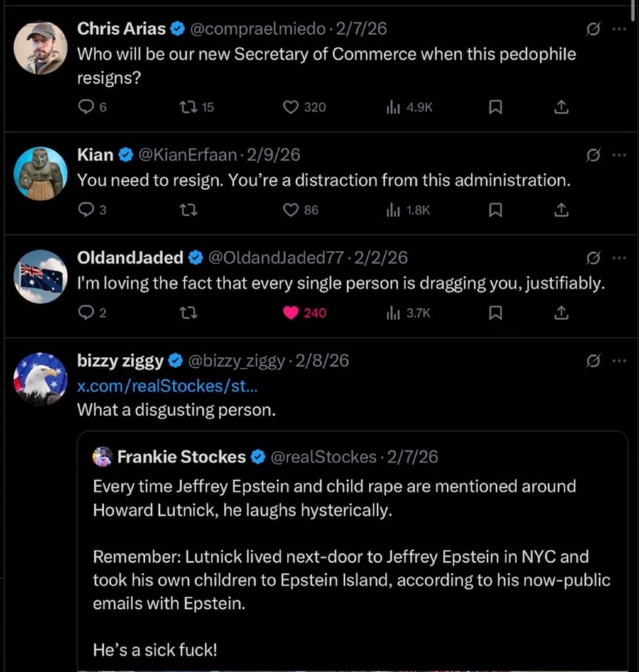Open more options on bizzy ziggy's tweet
This screenshot has height=672, width=639.
click(x=618, y=362)
